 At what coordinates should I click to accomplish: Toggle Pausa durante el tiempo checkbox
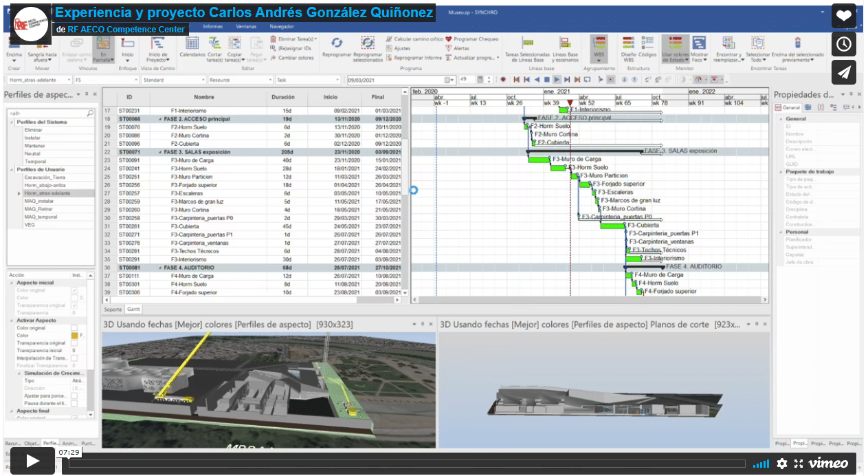74,403
